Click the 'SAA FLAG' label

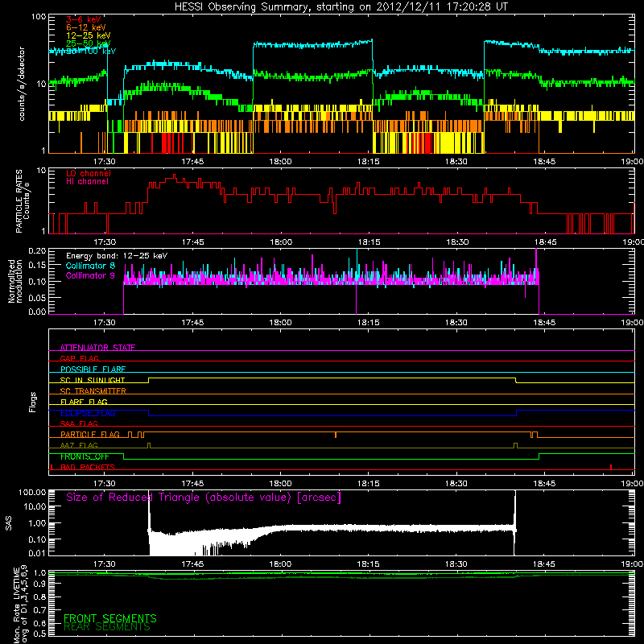coord(79,423)
